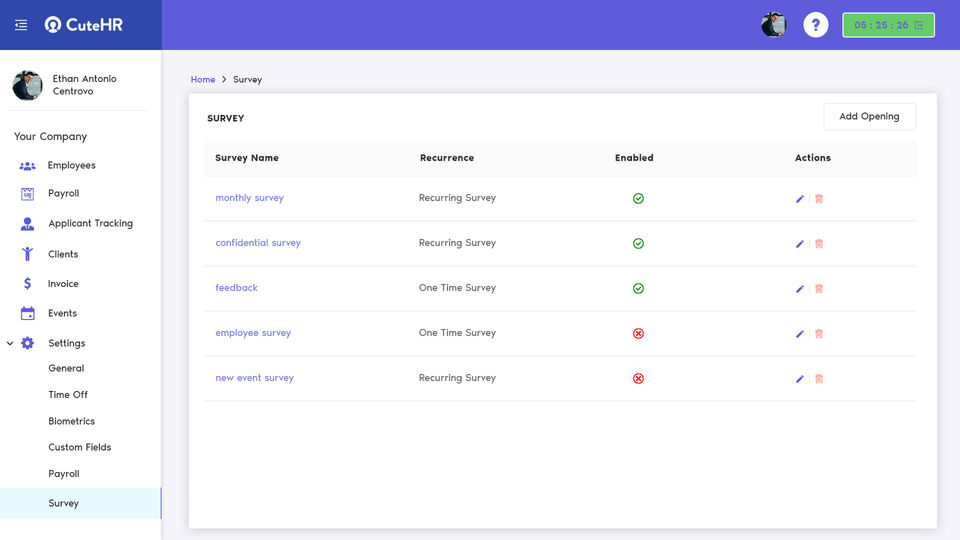Screen dimensions: 960x540
Task: Toggle enabled status of monthly survey
Action: (638, 199)
